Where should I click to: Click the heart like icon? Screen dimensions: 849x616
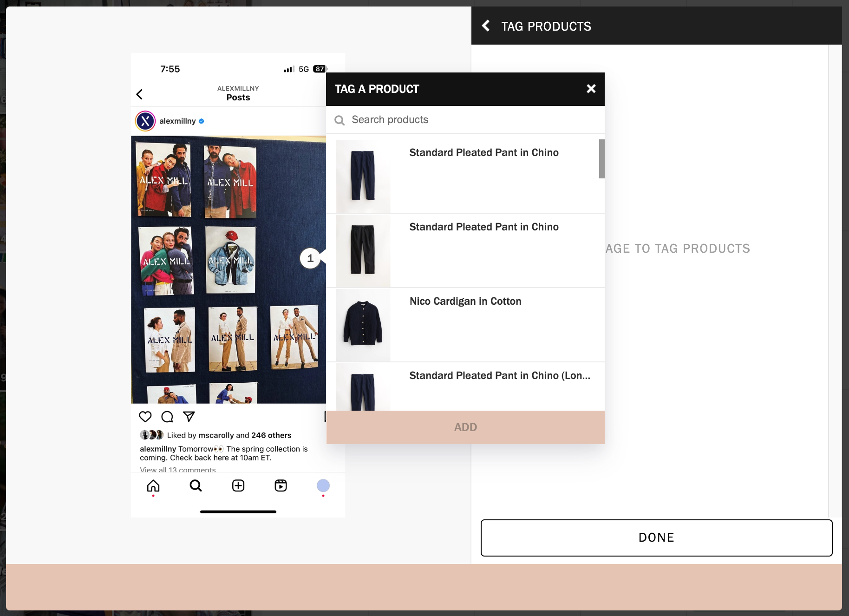(145, 417)
